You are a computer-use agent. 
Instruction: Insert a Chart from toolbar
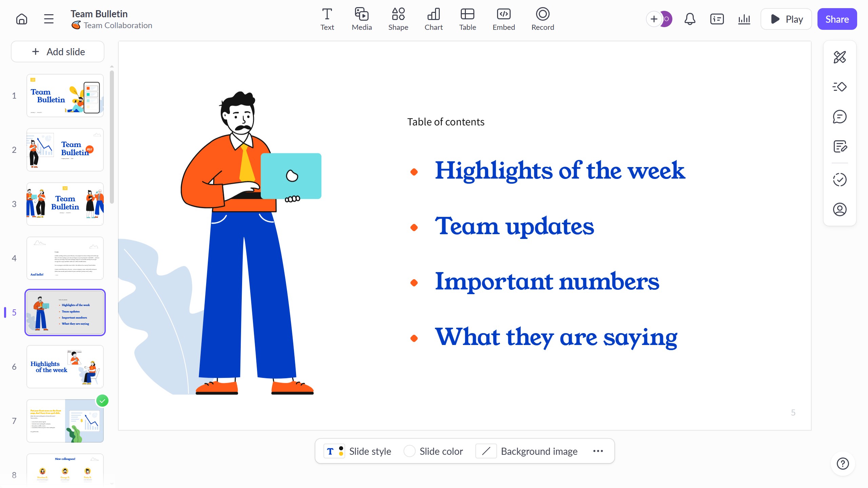click(x=433, y=19)
